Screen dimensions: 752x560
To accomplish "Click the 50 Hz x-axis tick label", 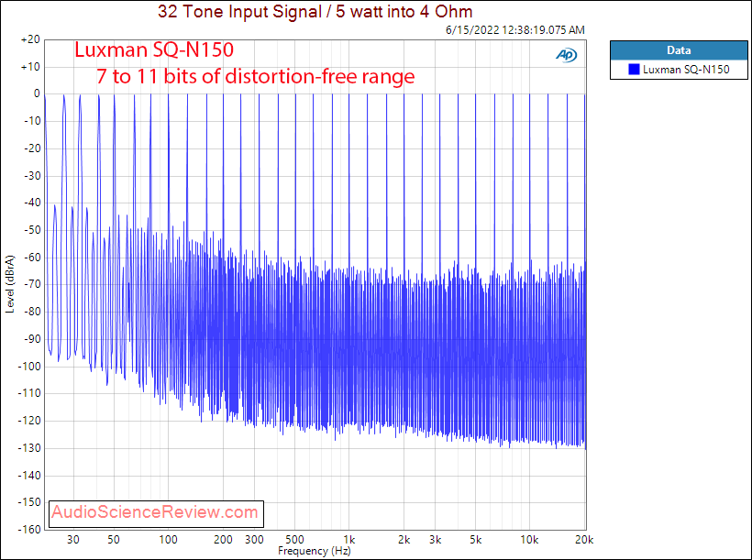I will pyautogui.click(x=114, y=540).
